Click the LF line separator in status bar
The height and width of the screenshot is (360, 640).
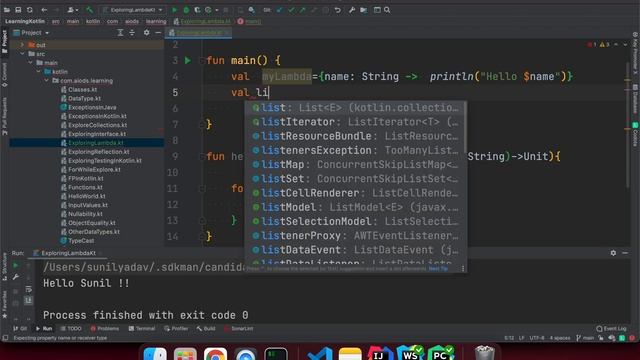pyautogui.click(x=522, y=338)
